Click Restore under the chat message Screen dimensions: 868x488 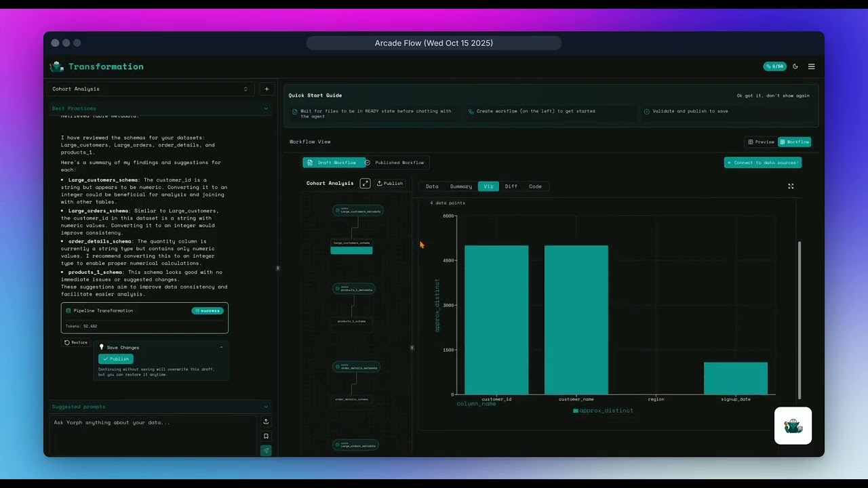tap(76, 342)
